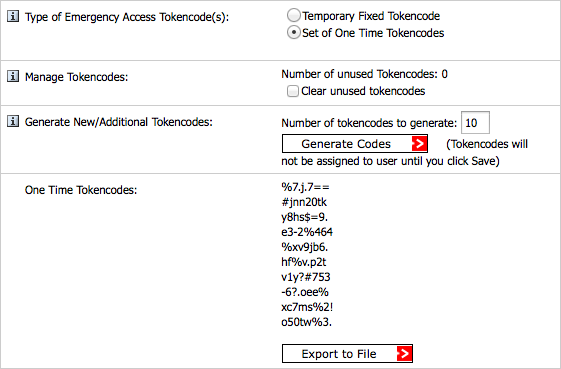
Task: Focus the number of tokencodes input field
Action: (x=475, y=123)
